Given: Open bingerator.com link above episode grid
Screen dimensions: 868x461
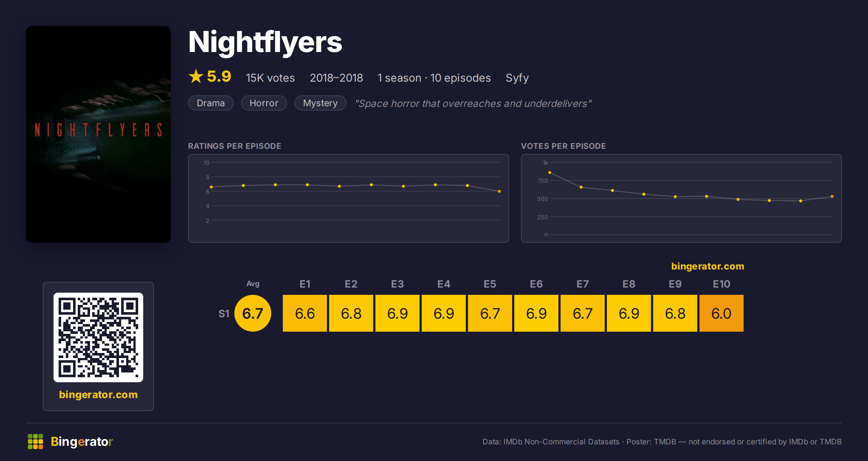Looking at the screenshot, I should pyautogui.click(x=708, y=266).
